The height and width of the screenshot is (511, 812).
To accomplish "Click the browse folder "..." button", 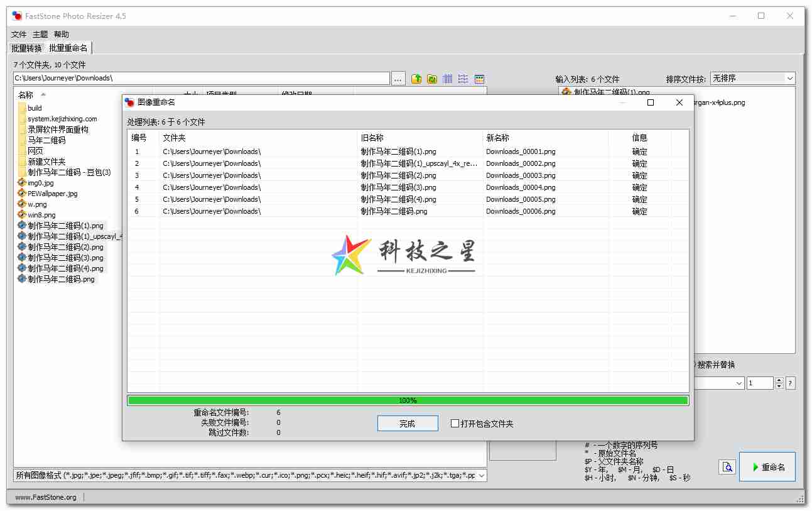I will tap(398, 78).
